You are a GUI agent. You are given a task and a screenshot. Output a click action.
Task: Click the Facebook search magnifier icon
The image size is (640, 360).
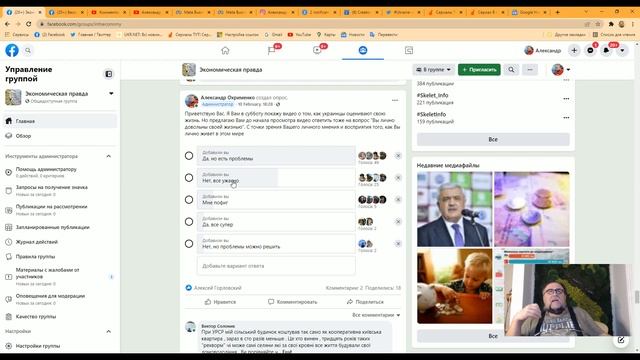click(x=28, y=51)
